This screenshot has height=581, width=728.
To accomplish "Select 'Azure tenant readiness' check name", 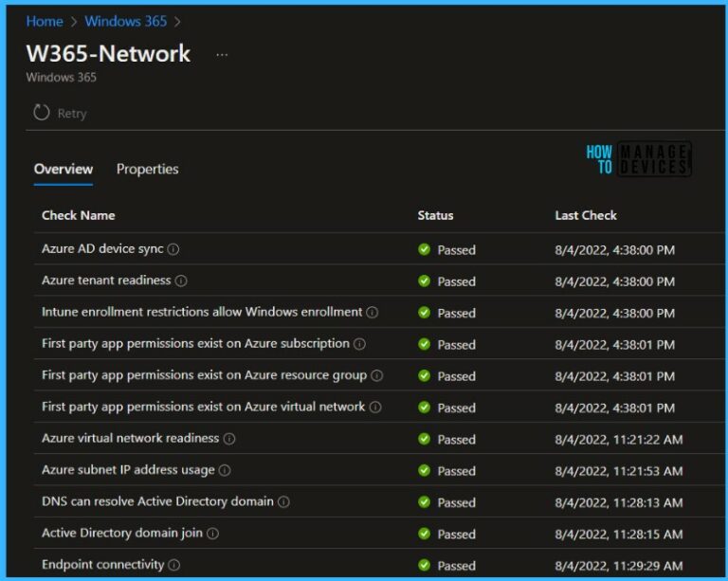I will (106, 281).
